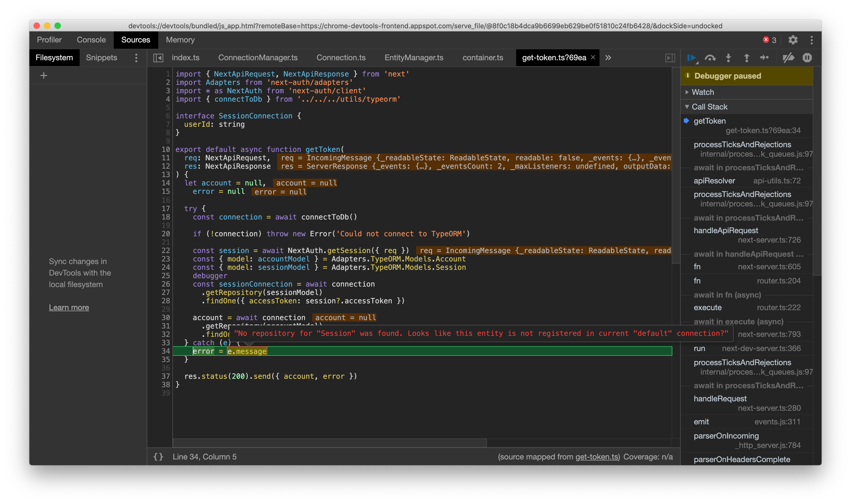
Task: Click the debugger sidebar vertical scrollbar
Action: click(x=817, y=171)
